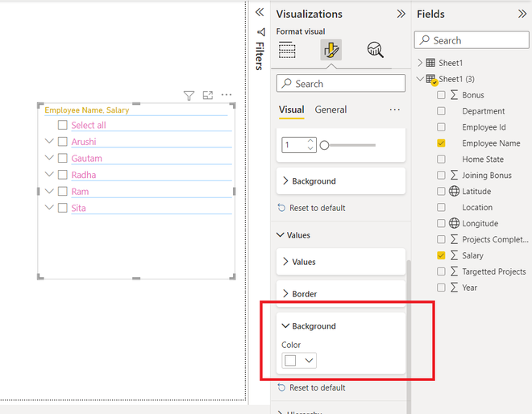This screenshot has width=532, height=414.
Task: Open the Visual tab more options ellipsis
Action: point(395,110)
